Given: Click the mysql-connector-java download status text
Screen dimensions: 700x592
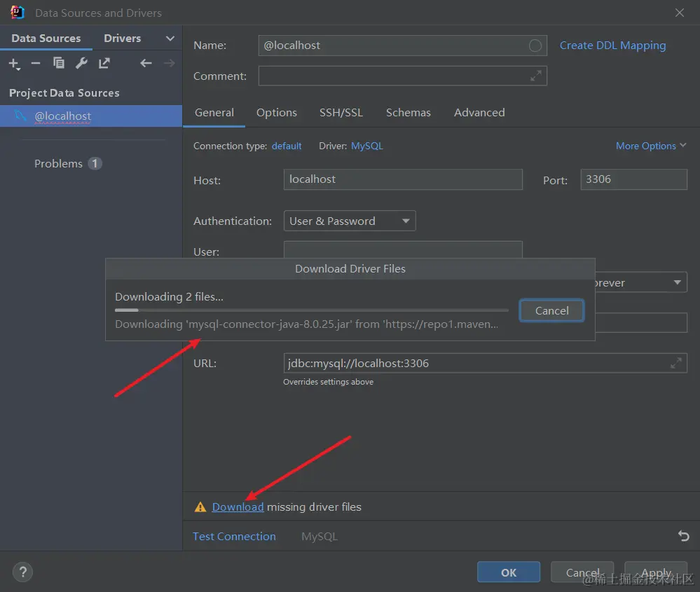Looking at the screenshot, I should [x=306, y=324].
